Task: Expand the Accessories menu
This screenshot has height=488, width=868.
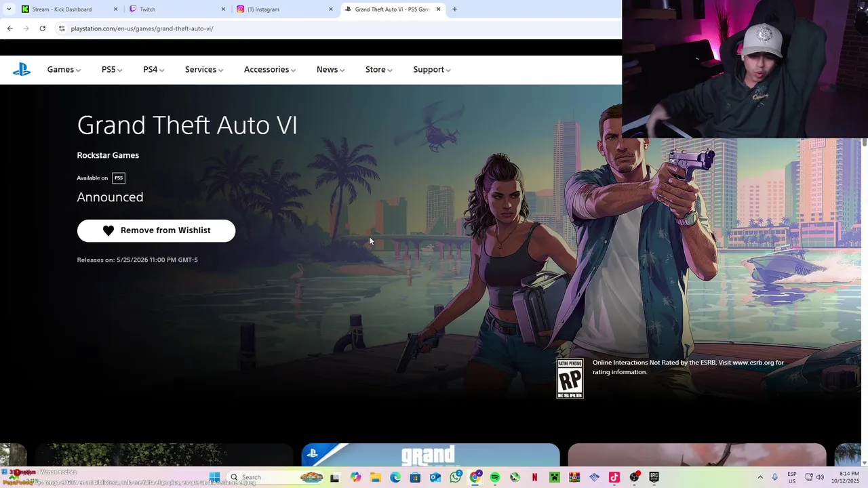Action: (270, 69)
